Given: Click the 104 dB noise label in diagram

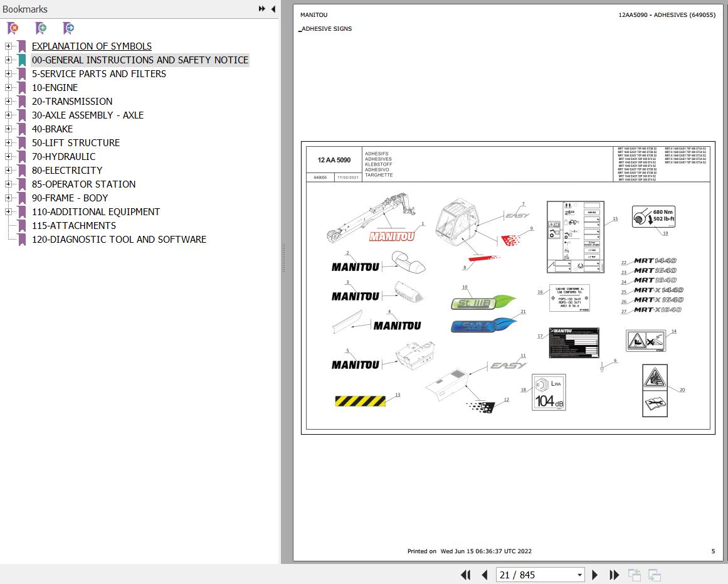Looking at the screenshot, I should point(549,393).
